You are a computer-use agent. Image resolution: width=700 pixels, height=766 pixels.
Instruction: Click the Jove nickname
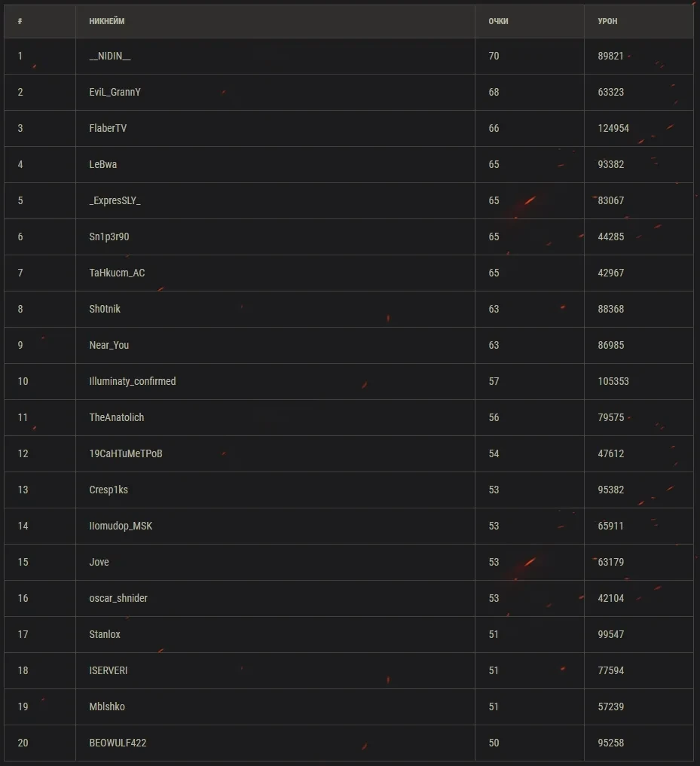(99, 563)
